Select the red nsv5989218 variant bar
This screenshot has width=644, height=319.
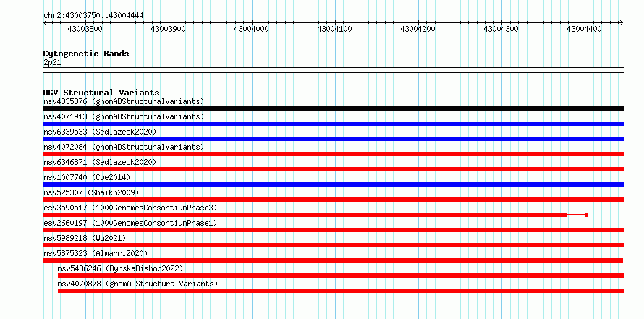click(x=333, y=245)
